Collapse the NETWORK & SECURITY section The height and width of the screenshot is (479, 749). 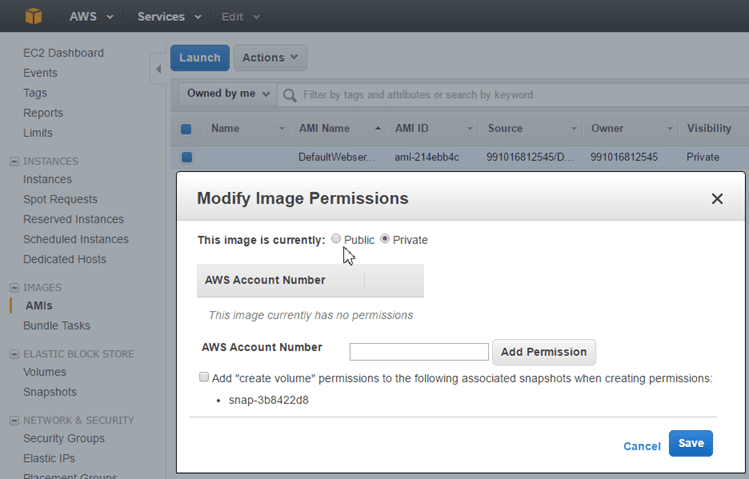coord(14,420)
